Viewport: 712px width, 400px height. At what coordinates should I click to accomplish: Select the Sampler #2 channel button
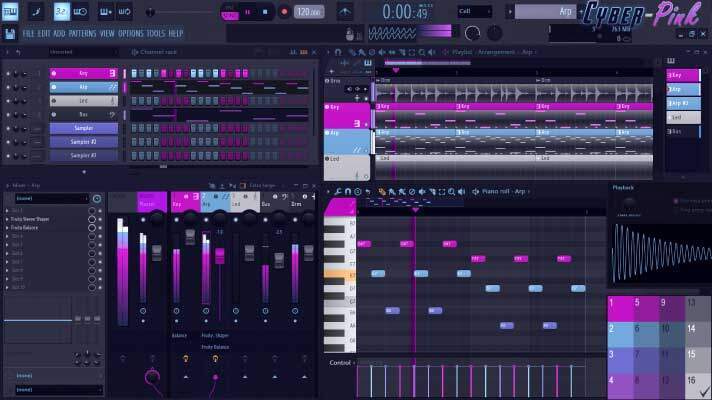pyautogui.click(x=84, y=142)
